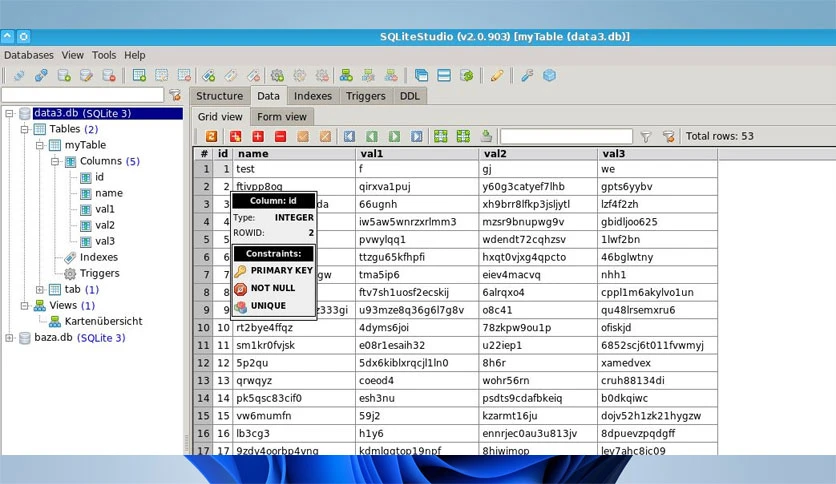The image size is (836, 484).
Task: Select the Indexes tree item
Action: [99, 257]
